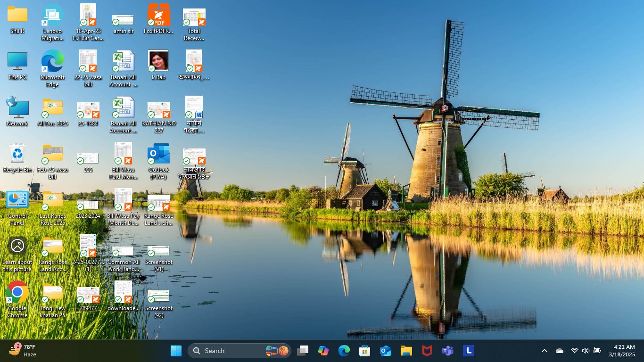Open the Wi-Fi network quick settings
The height and width of the screenshot is (362, 644).
tap(574, 351)
